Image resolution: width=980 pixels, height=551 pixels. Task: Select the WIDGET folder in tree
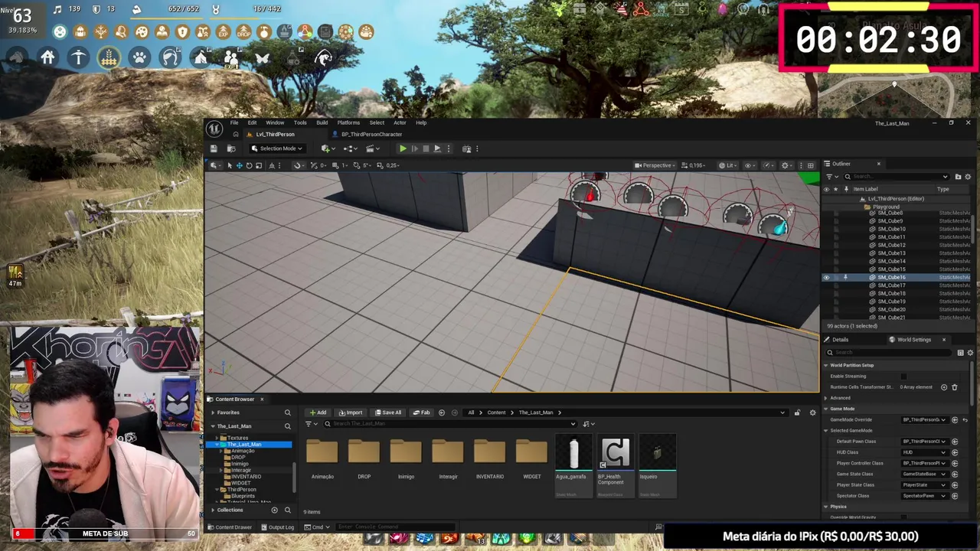pyautogui.click(x=240, y=483)
